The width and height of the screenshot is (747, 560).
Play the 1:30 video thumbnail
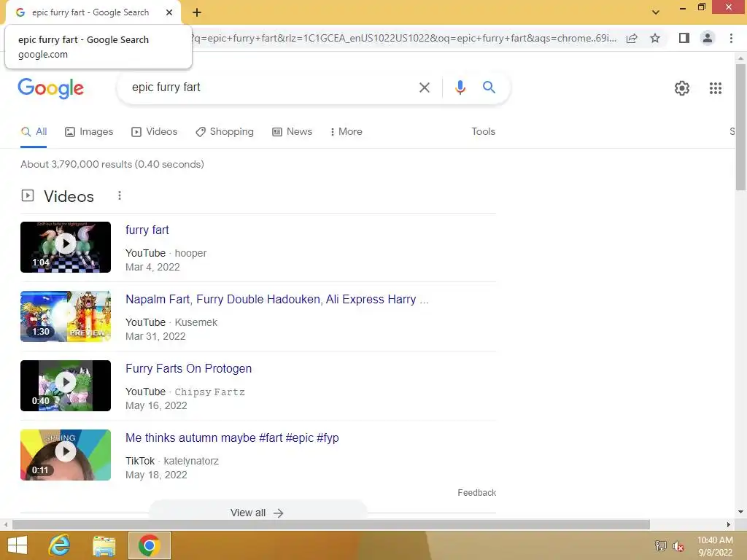66,316
